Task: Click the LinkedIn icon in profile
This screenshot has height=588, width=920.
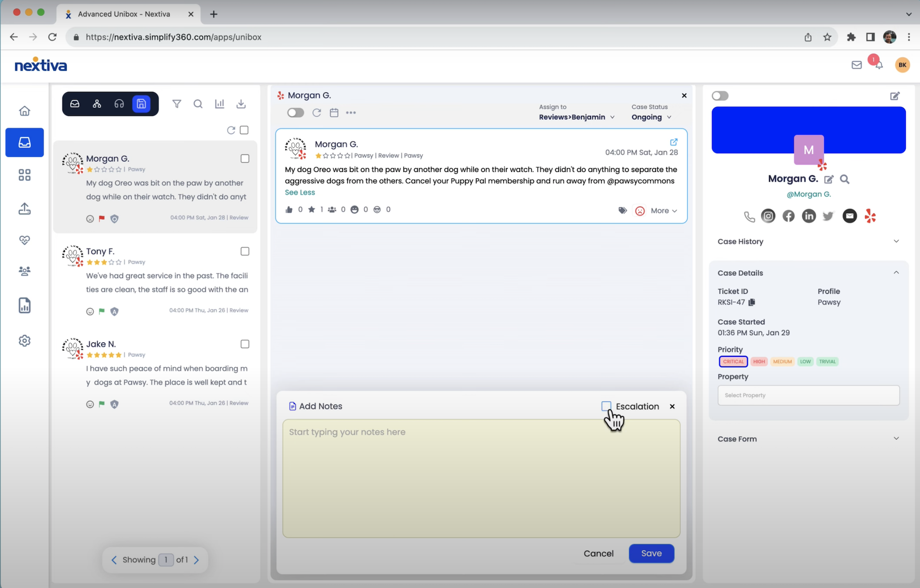Action: tap(809, 216)
